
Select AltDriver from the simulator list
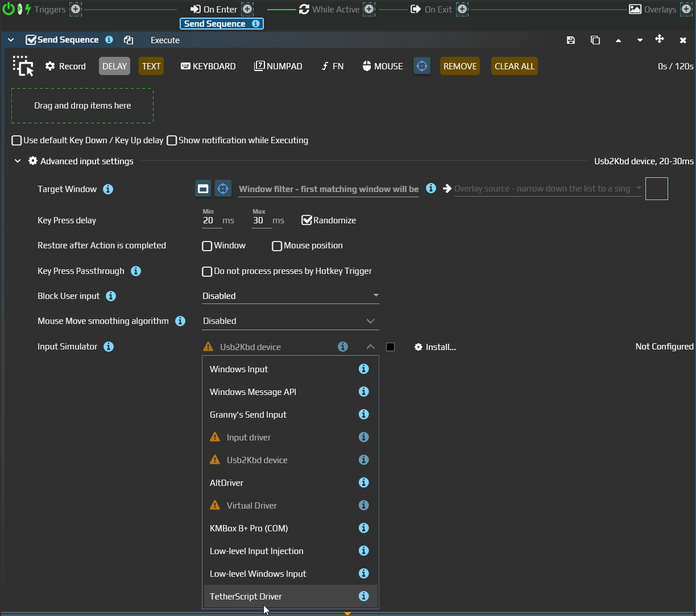point(291,483)
